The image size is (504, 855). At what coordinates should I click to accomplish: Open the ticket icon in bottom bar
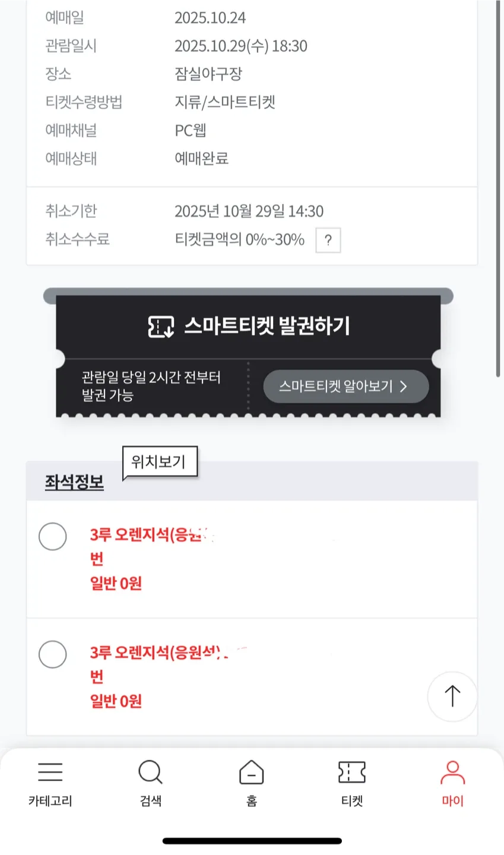tap(351, 772)
